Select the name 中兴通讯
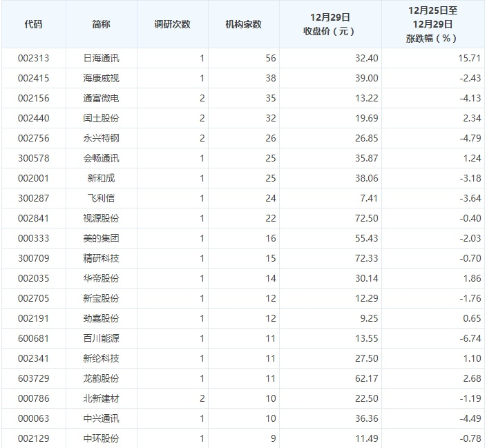 101,418
